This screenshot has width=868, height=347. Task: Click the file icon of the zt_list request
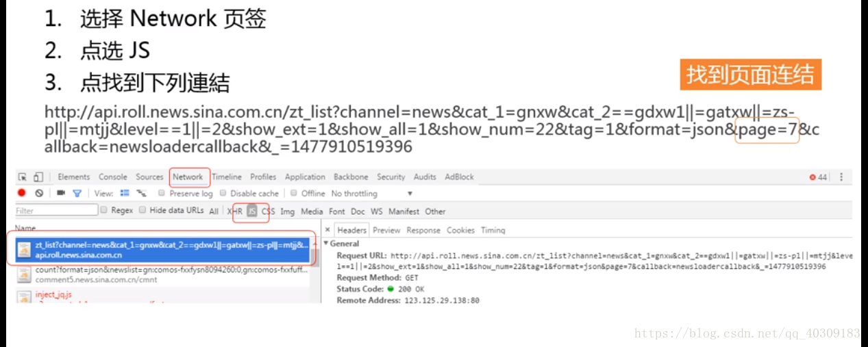pyautogui.click(x=25, y=249)
